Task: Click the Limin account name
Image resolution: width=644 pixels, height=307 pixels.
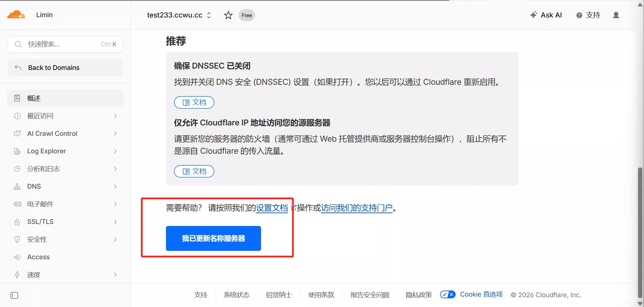Action: pos(44,15)
